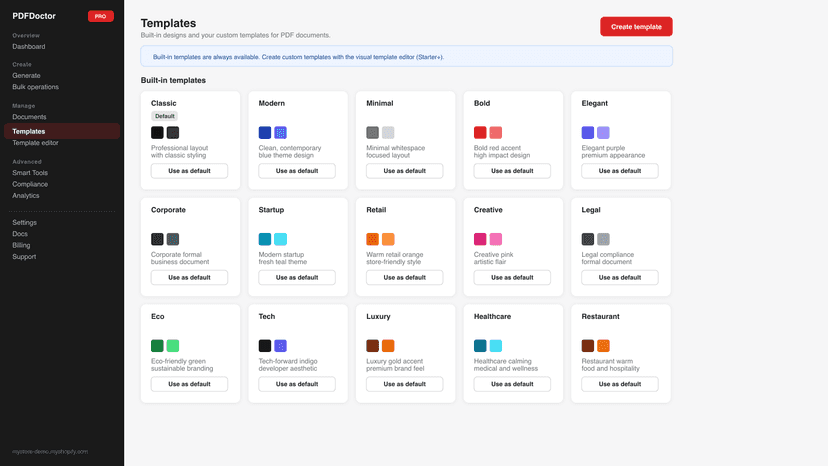This screenshot has height=466, width=828.
Task: Go to Billing in the sidebar
Action: click(x=21, y=245)
